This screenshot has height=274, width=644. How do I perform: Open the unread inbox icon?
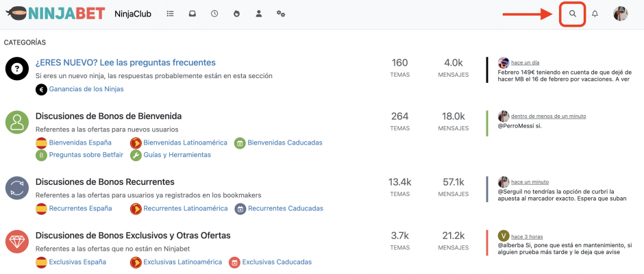click(193, 14)
